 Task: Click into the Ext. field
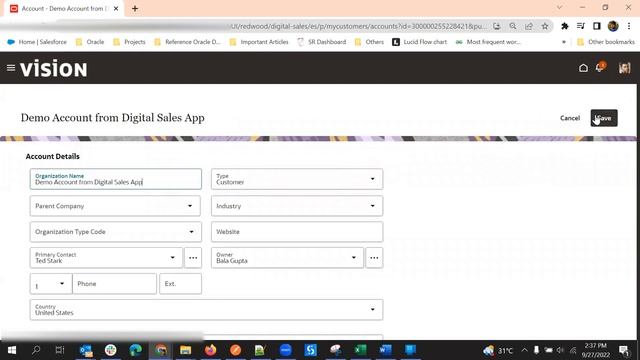(180, 284)
